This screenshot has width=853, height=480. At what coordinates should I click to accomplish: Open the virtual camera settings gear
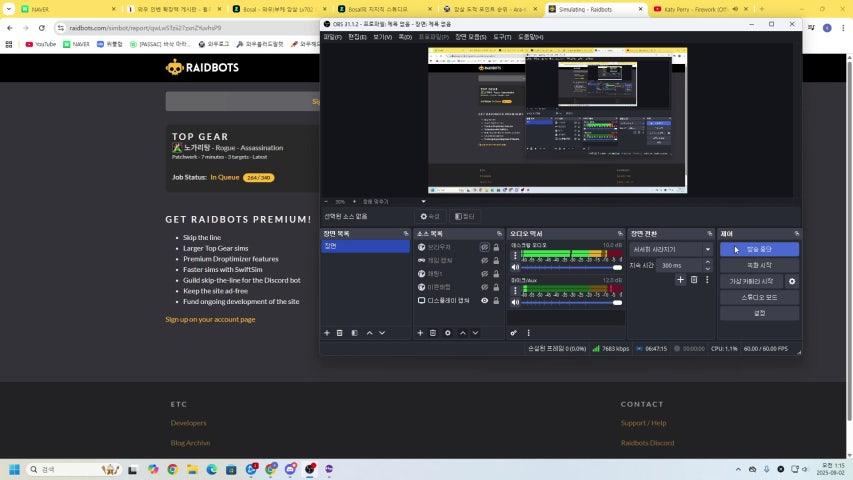(792, 281)
